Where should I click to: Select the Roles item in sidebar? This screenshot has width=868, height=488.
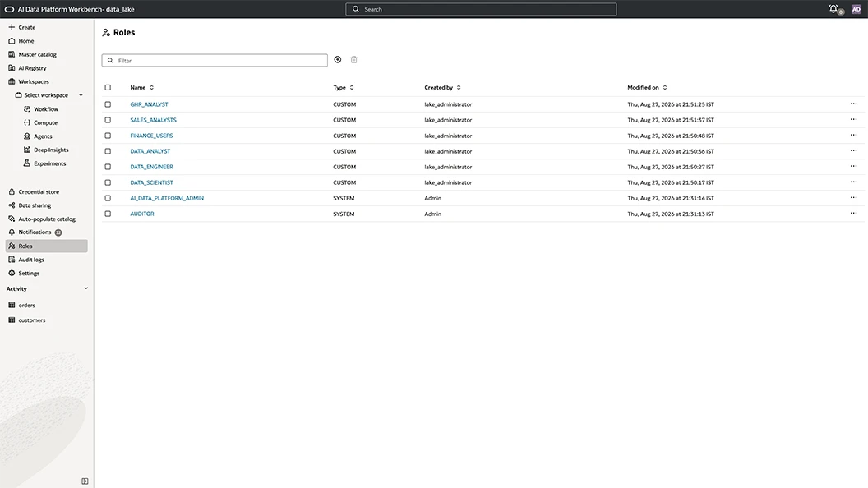click(47, 246)
